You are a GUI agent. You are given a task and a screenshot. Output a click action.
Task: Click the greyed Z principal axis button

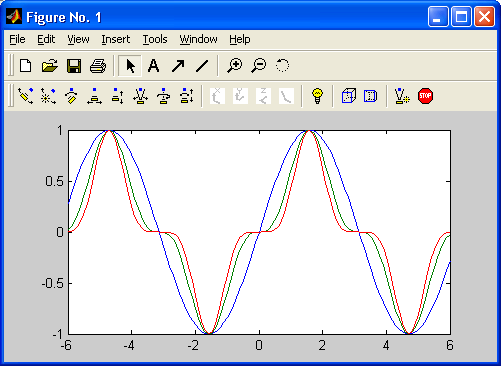(263, 96)
